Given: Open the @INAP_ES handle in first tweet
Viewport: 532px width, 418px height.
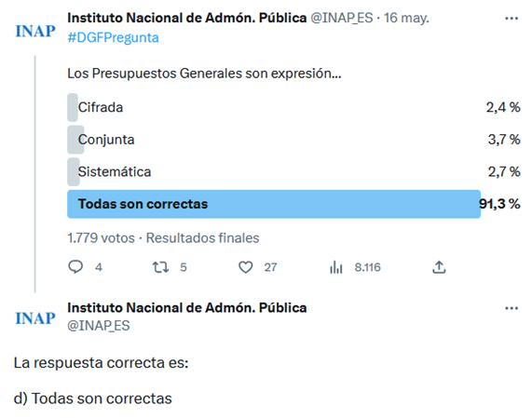Looking at the screenshot, I should click(x=342, y=18).
